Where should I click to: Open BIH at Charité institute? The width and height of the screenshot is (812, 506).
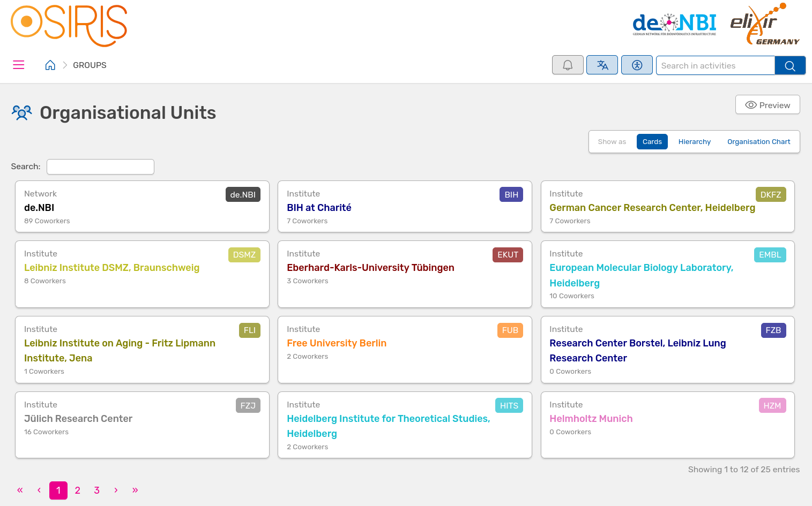(319, 208)
